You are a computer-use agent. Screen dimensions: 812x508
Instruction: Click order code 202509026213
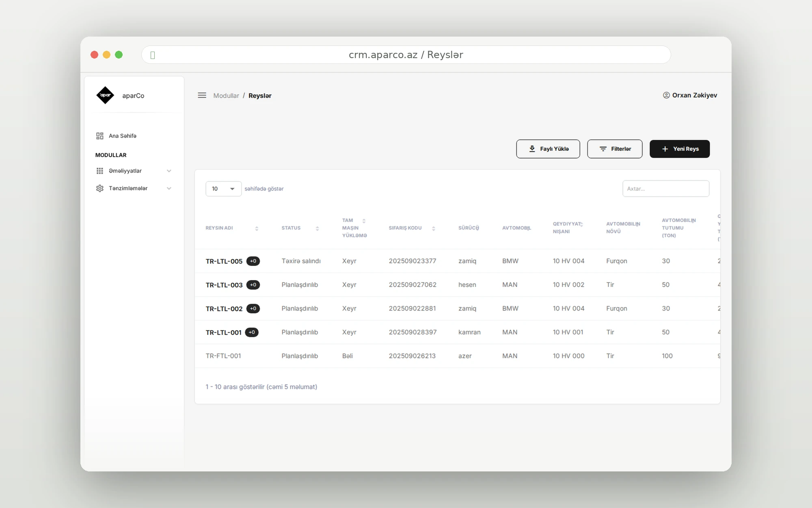coord(412,356)
